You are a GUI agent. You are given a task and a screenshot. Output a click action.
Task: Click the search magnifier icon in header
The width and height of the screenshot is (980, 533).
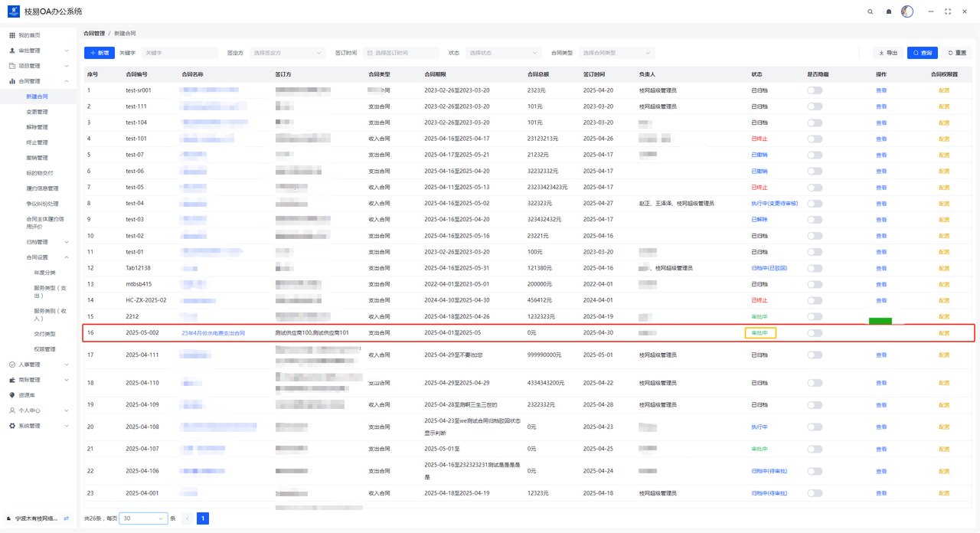pos(870,11)
